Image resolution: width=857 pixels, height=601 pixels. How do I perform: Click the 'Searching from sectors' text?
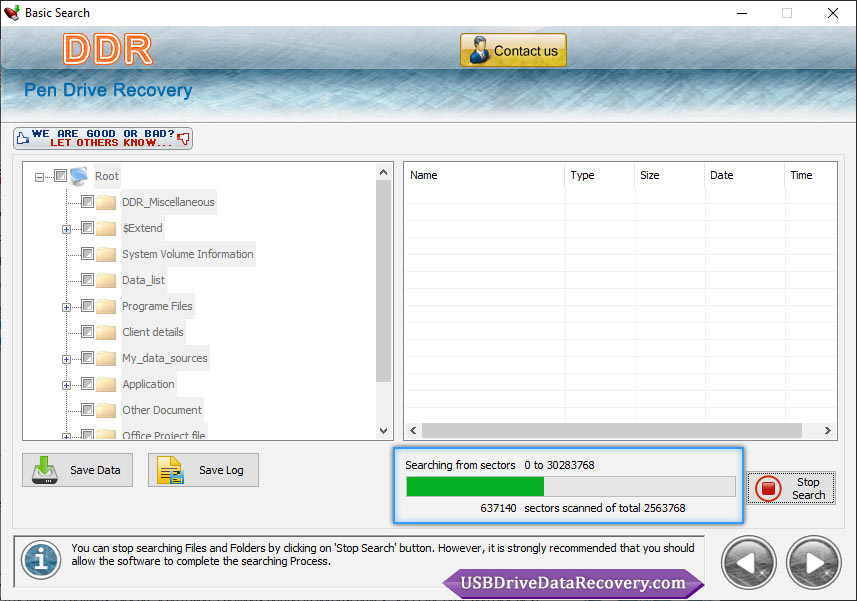(x=460, y=465)
